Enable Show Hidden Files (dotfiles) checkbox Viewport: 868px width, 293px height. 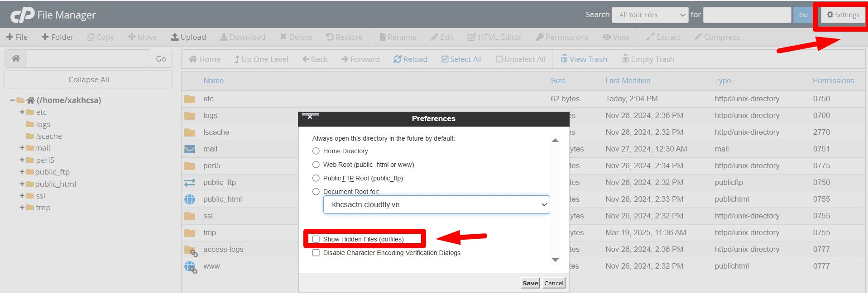point(316,239)
